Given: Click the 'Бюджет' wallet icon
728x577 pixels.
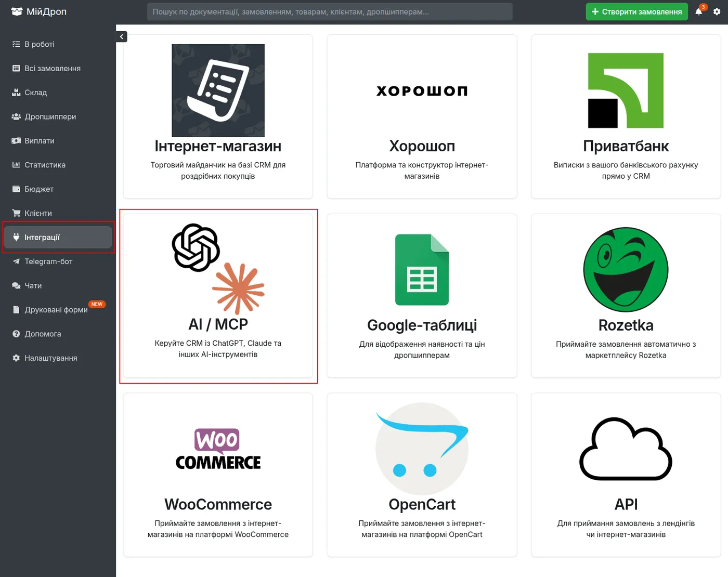Looking at the screenshot, I should (x=16, y=189).
